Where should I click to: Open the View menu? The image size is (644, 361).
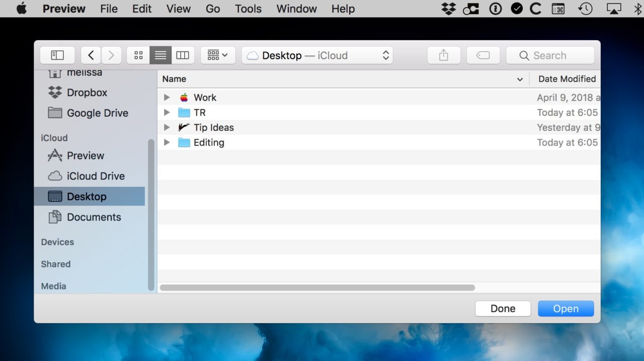[179, 9]
